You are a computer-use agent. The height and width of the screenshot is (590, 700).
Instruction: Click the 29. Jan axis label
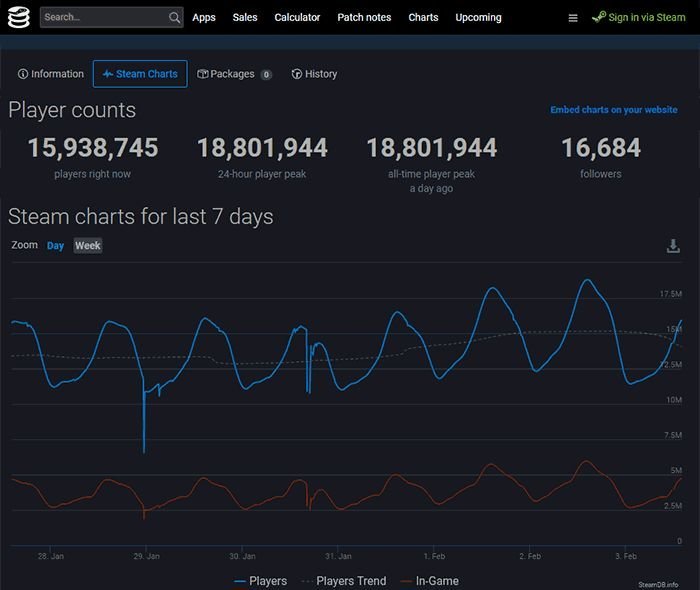click(146, 557)
